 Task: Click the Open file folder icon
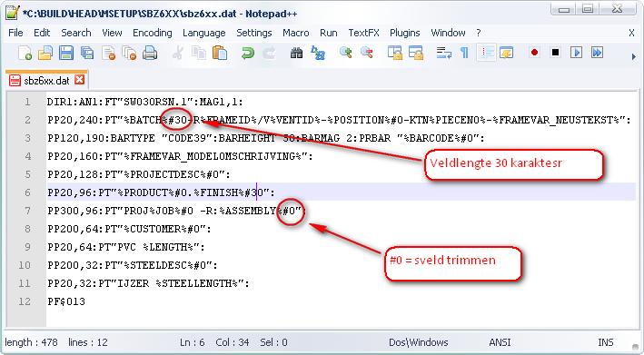click(x=45, y=54)
